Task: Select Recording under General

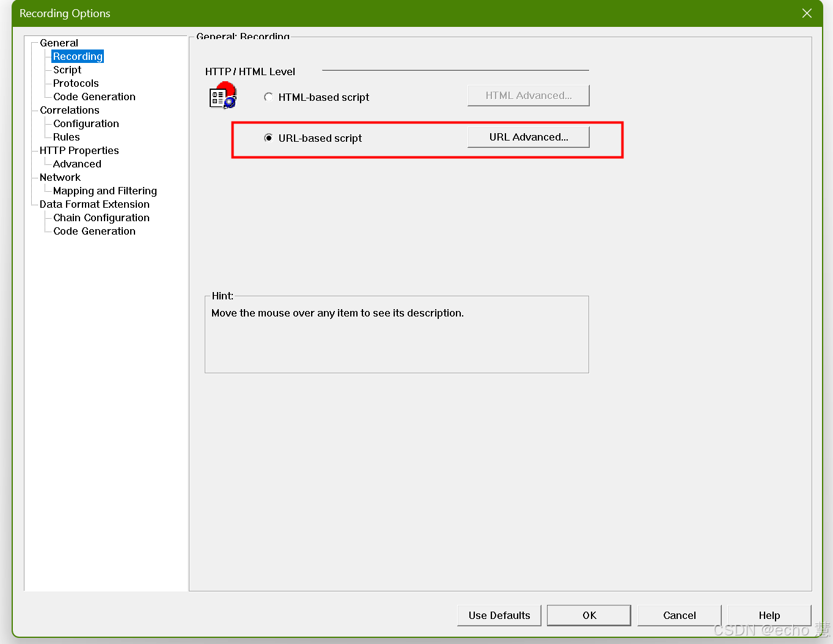Action: click(78, 56)
